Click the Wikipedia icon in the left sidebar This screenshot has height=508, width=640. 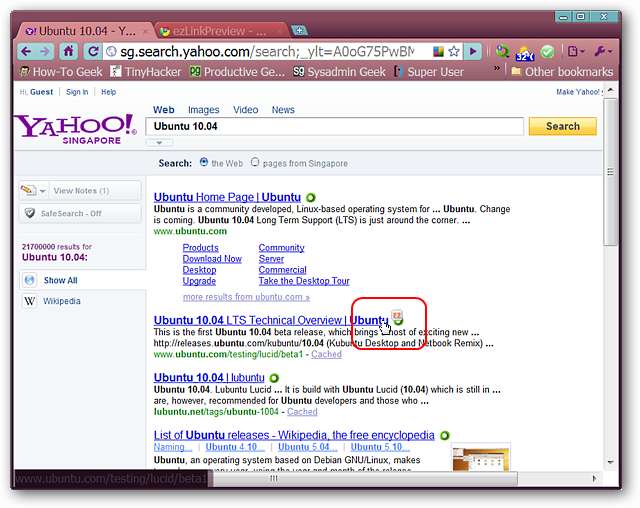coord(29,301)
